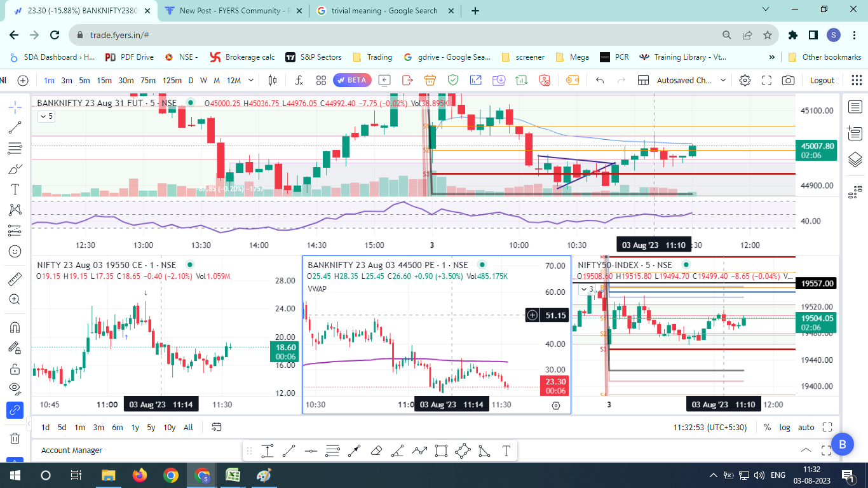Select the 15m timeframe

[x=104, y=81]
